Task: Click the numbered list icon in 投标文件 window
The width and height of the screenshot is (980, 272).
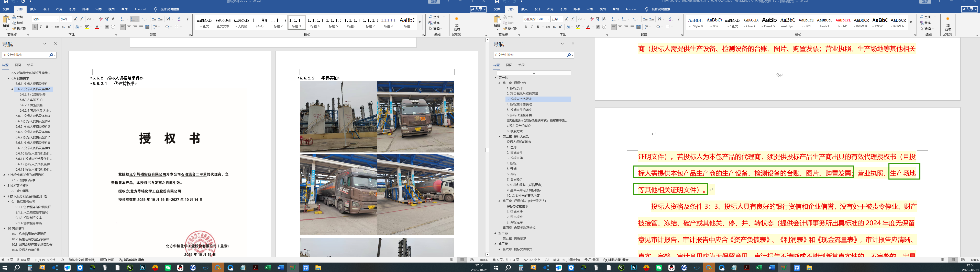Action: [x=133, y=19]
